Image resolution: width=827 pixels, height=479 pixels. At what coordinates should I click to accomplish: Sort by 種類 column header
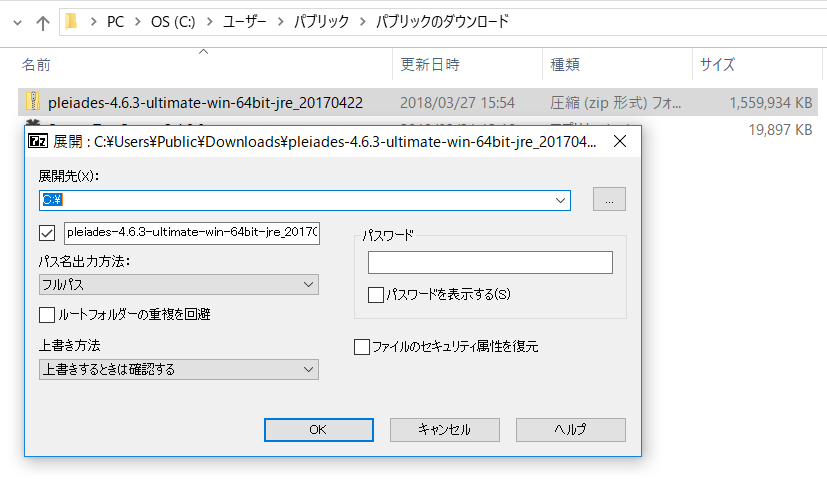pos(565,64)
